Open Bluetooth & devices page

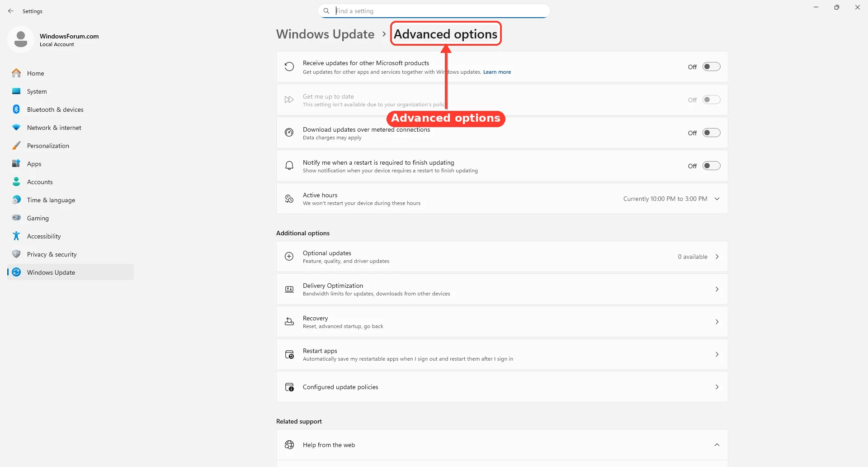70,109
